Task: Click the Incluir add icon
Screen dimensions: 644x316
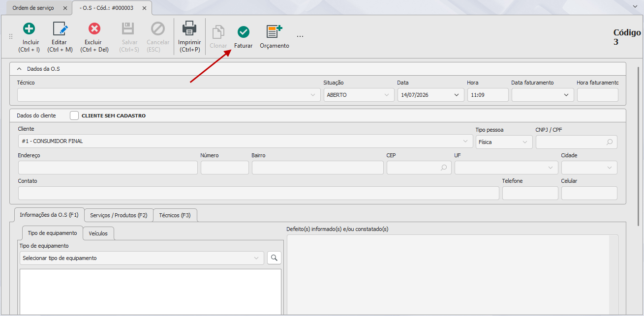Action: 30,29
